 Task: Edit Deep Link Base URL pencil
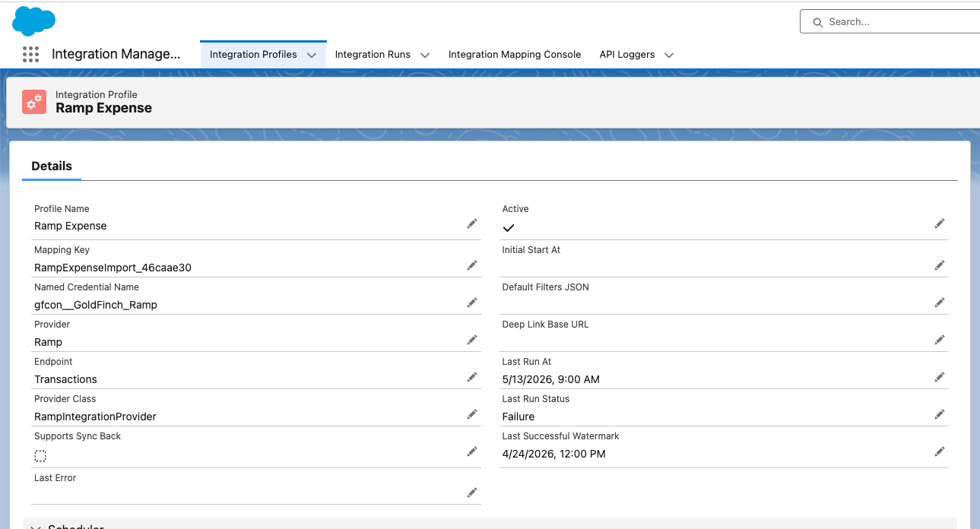pyautogui.click(x=940, y=340)
